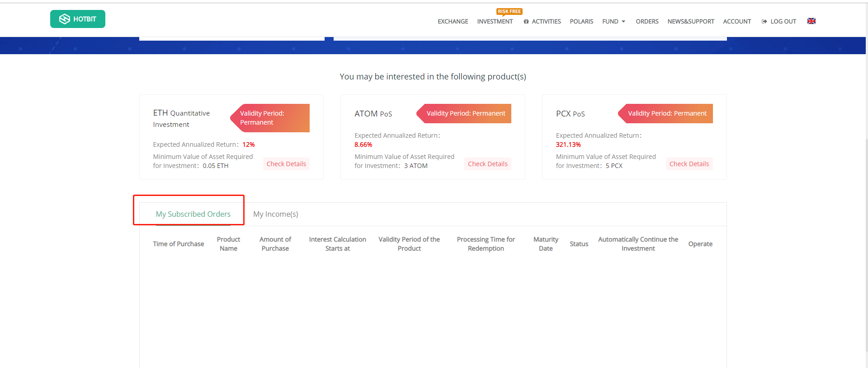Open News&Support page
The image size is (868, 368).
coord(691,21)
